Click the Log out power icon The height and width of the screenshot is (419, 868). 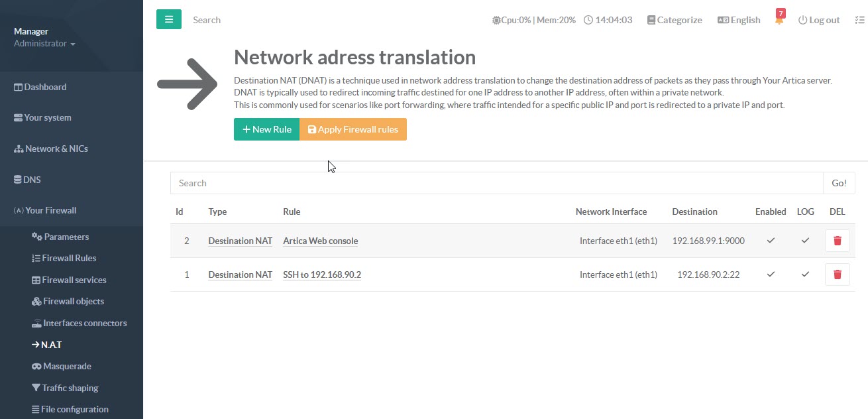tap(803, 21)
